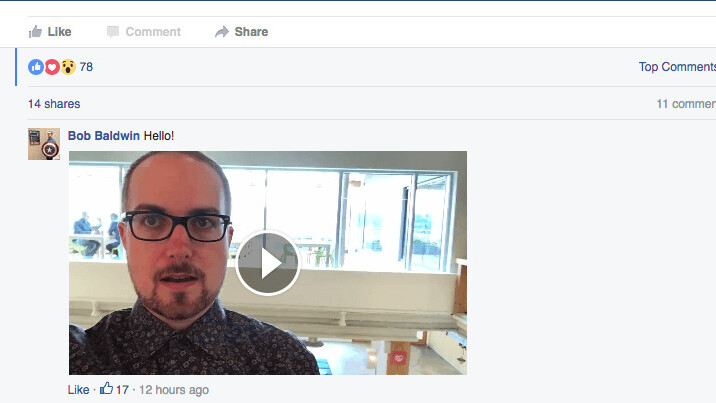Click the 12 hours ago timestamp

174,390
